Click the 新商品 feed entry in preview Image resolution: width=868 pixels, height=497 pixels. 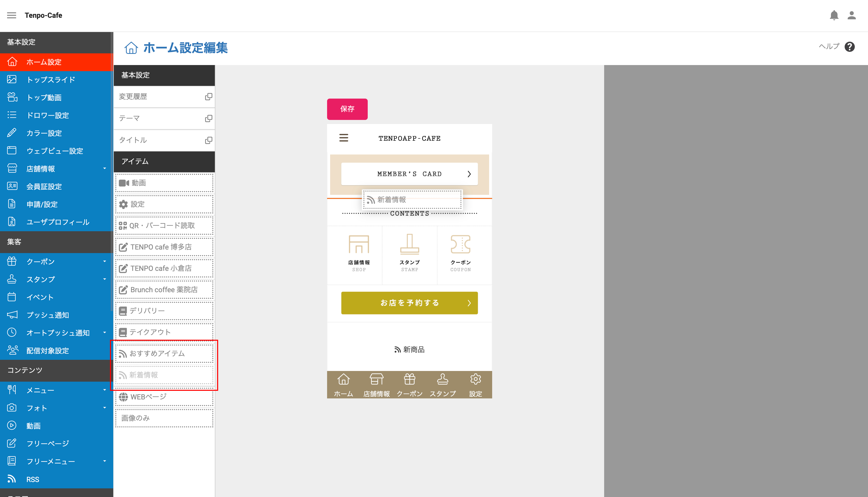click(x=409, y=350)
